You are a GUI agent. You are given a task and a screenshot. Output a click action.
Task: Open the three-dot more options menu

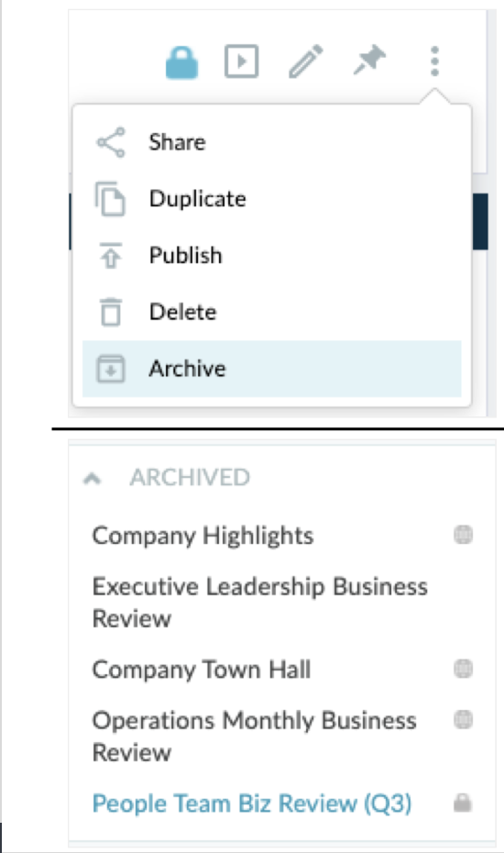[x=434, y=61]
